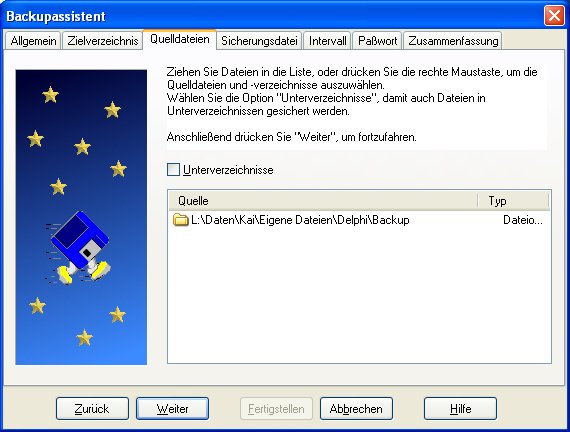Close the Backupassistent window
Image resolution: width=570 pixels, height=432 pixels.
pyautogui.click(x=554, y=16)
